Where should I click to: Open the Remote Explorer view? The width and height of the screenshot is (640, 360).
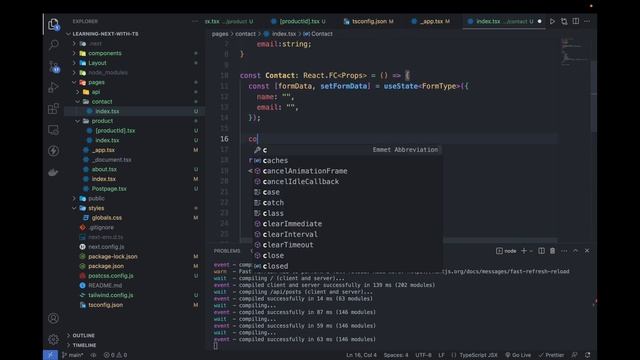pyautogui.click(x=53, y=130)
